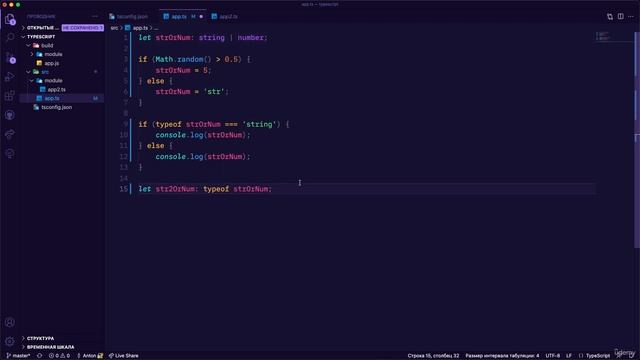
Task: Click 'if (typeof strOrNum === 'string') {' line
Action: (214, 124)
